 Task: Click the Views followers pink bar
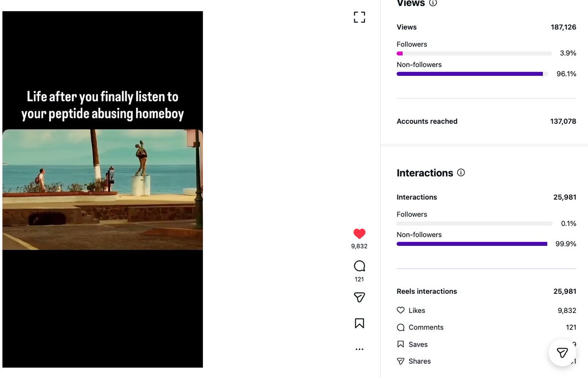[399, 53]
